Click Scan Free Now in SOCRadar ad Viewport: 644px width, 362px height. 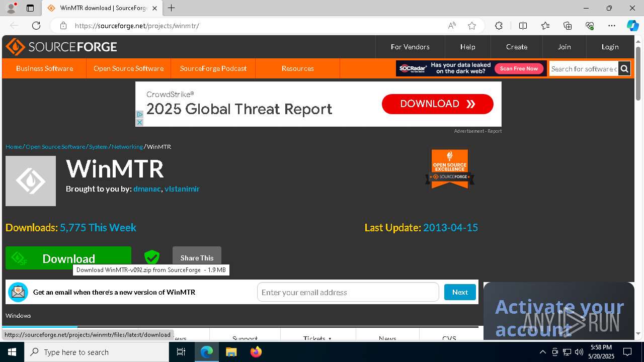[x=519, y=69]
